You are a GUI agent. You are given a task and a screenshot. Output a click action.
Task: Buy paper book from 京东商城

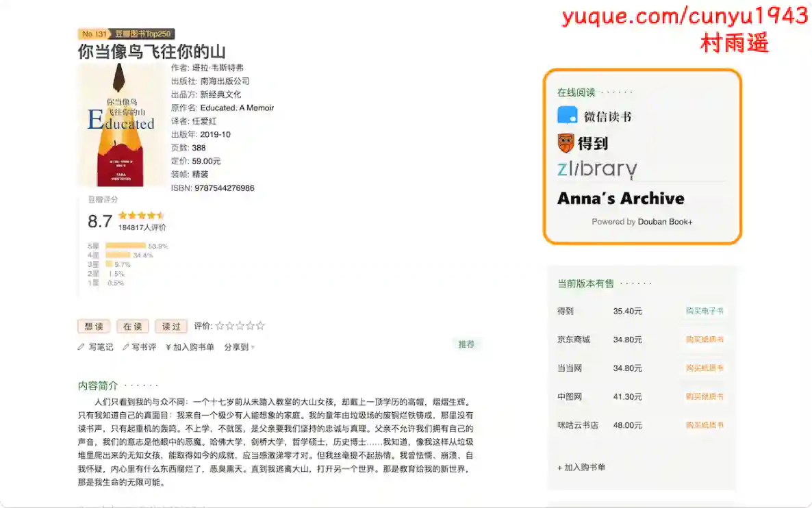point(705,340)
